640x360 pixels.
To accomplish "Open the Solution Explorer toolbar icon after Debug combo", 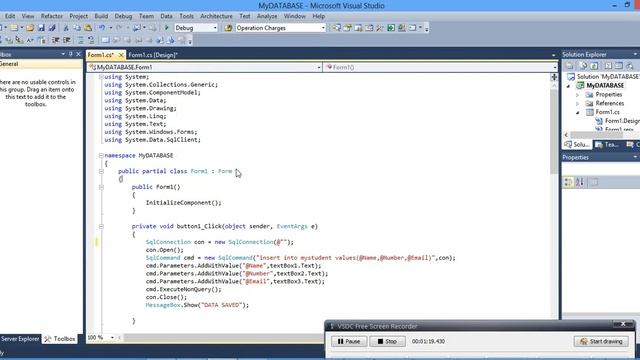I will (336, 28).
